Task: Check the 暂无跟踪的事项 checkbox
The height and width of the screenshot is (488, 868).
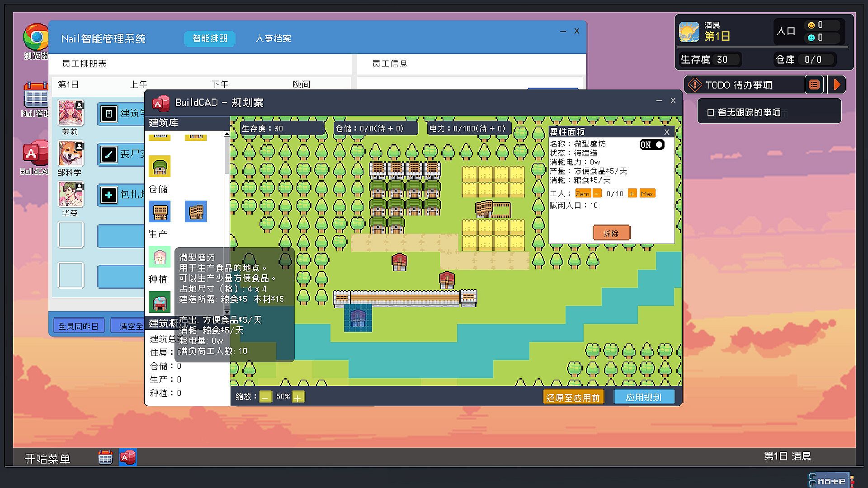Action: coord(710,113)
